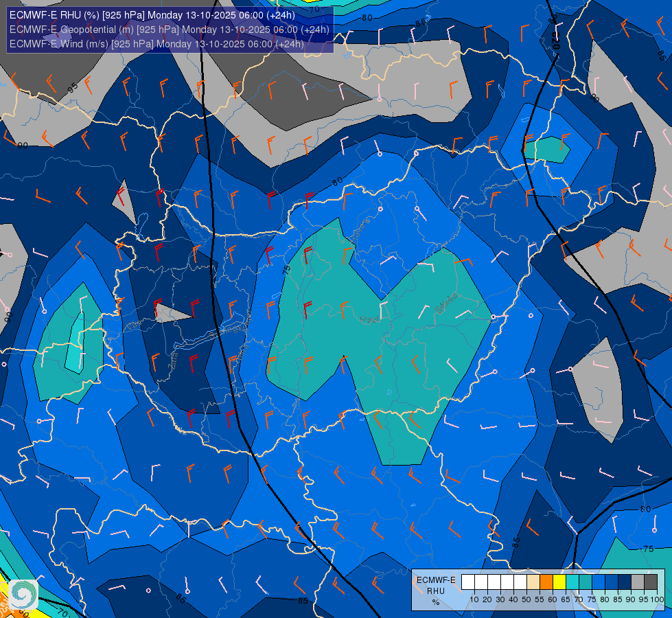The image size is (672, 618).
Task: Click the legend scale label 20
Action: click(487, 600)
